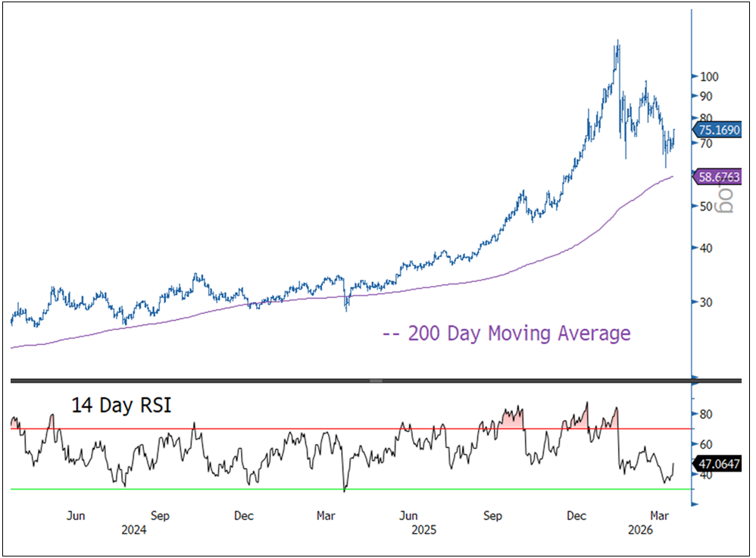Click the 40 price axis label

pyautogui.click(x=706, y=248)
